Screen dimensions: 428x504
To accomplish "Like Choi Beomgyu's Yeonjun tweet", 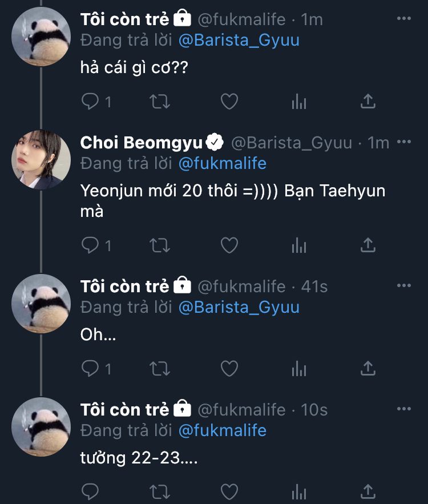I will 229,245.
